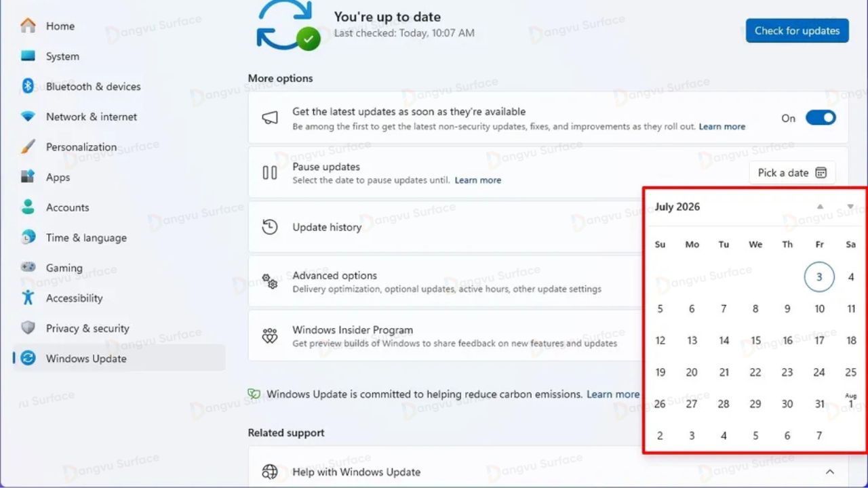Collapse the Help with Windows Update section

pyautogui.click(x=829, y=472)
